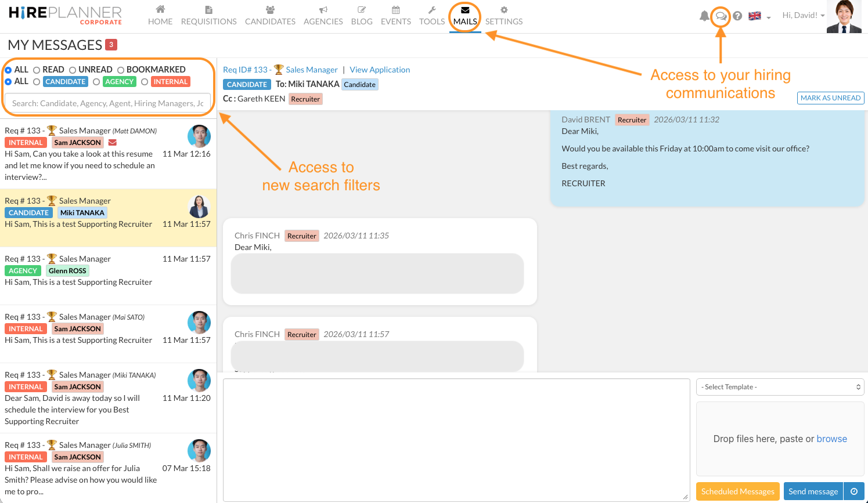Select the BOOKMARKED radio filter

(x=121, y=70)
